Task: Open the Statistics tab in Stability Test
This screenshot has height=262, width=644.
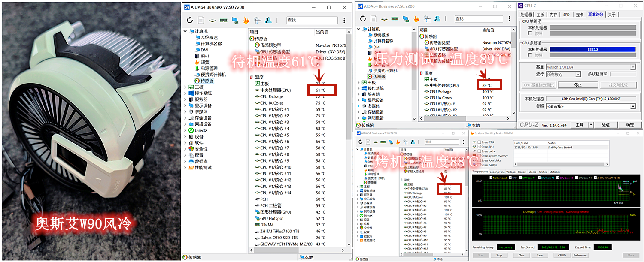Action: [555, 172]
